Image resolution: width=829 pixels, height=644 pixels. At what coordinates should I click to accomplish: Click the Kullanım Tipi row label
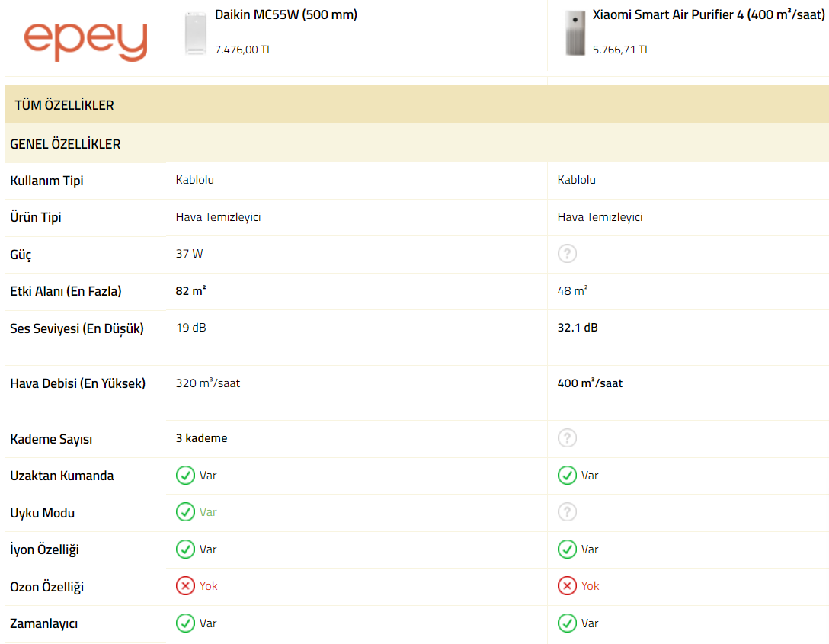pos(46,181)
